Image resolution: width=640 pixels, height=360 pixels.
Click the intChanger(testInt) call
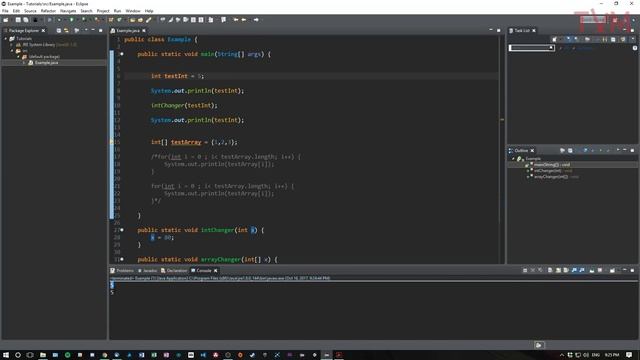coord(184,105)
